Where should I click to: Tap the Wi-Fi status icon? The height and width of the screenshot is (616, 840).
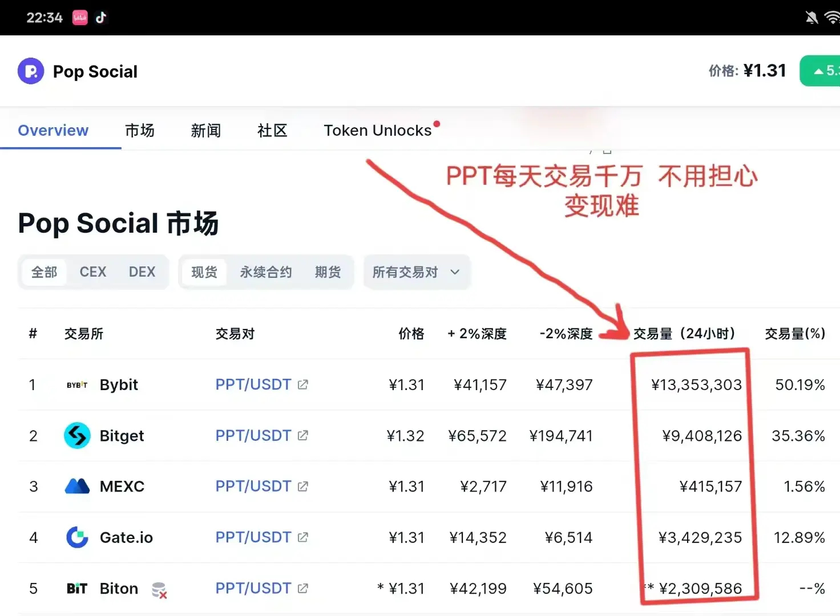click(833, 18)
